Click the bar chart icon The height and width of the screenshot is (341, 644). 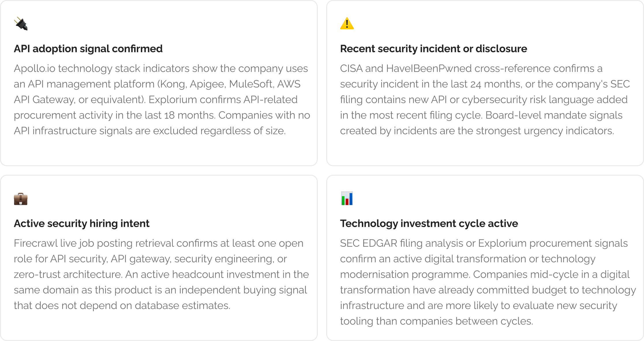tap(347, 198)
